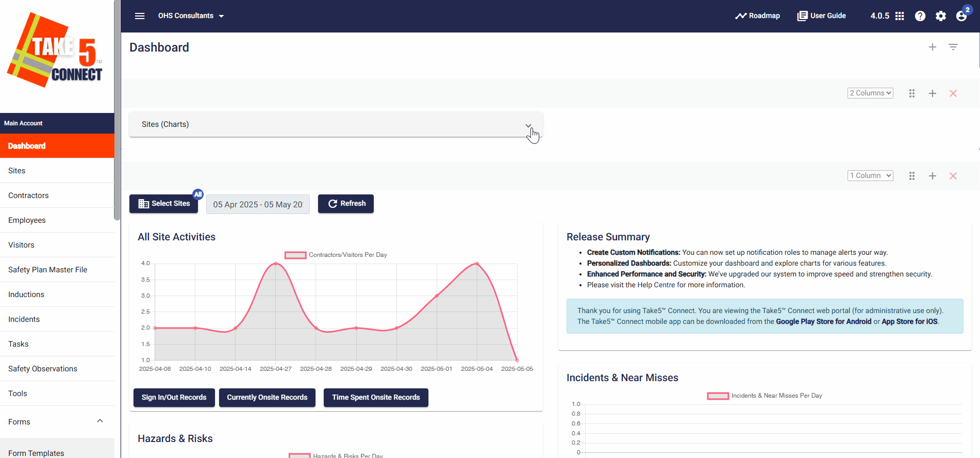Image resolution: width=980 pixels, height=458 pixels.
Task: Open Form Templates in the sidebar
Action: click(57, 450)
